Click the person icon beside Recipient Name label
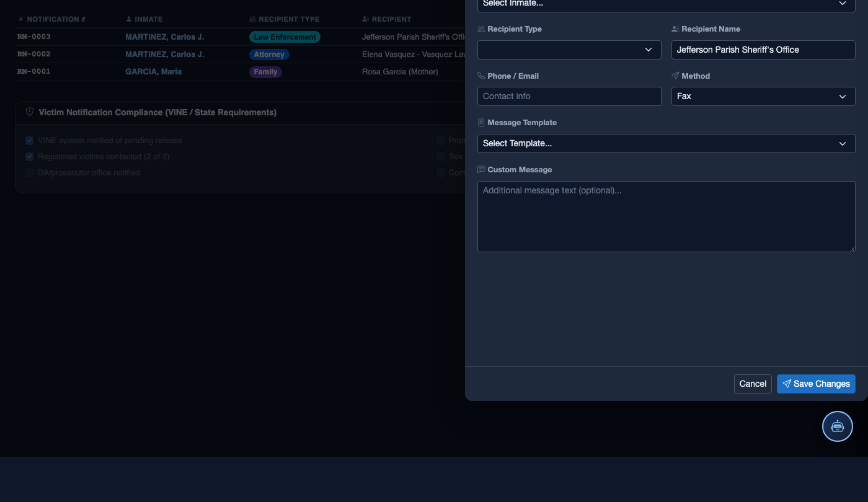Screen dimensions: 868x502 pyautogui.click(x=675, y=29)
